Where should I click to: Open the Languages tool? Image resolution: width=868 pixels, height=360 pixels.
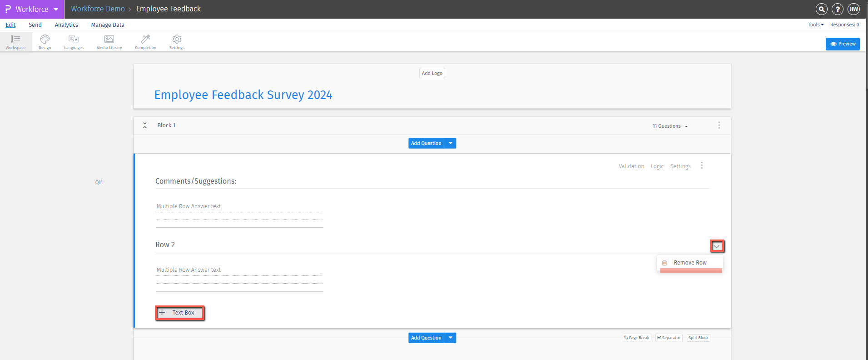point(74,42)
